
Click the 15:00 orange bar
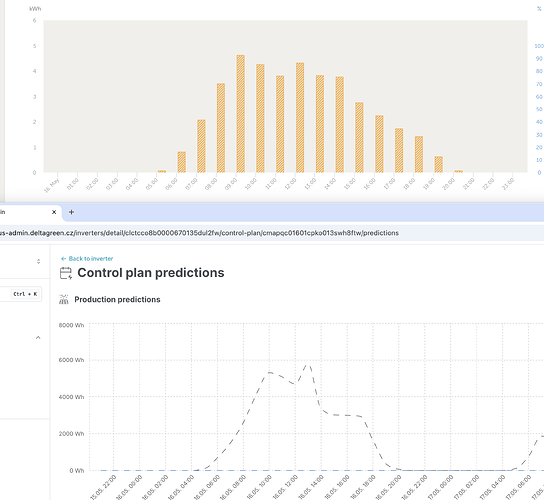(359, 137)
